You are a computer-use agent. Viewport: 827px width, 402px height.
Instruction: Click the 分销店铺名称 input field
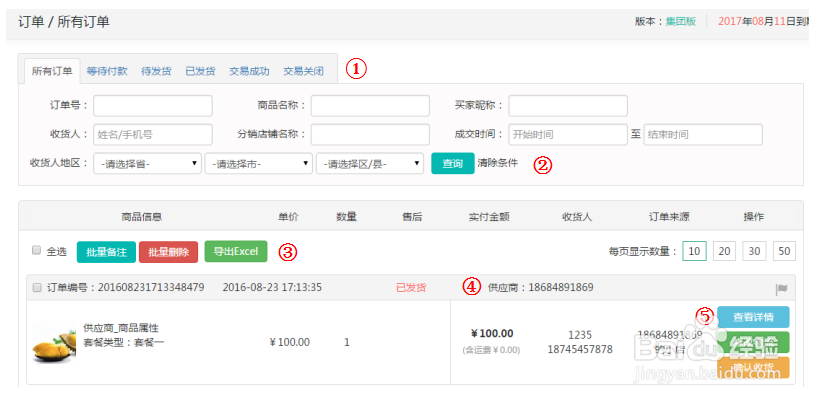[370, 135]
